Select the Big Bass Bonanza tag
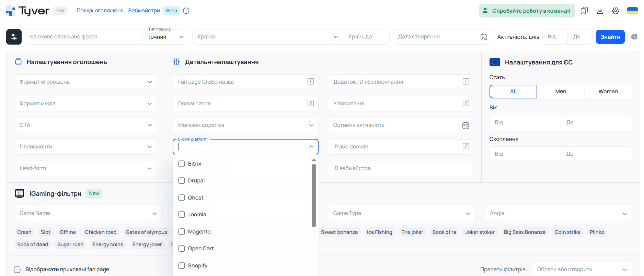644x276 pixels. point(524,232)
